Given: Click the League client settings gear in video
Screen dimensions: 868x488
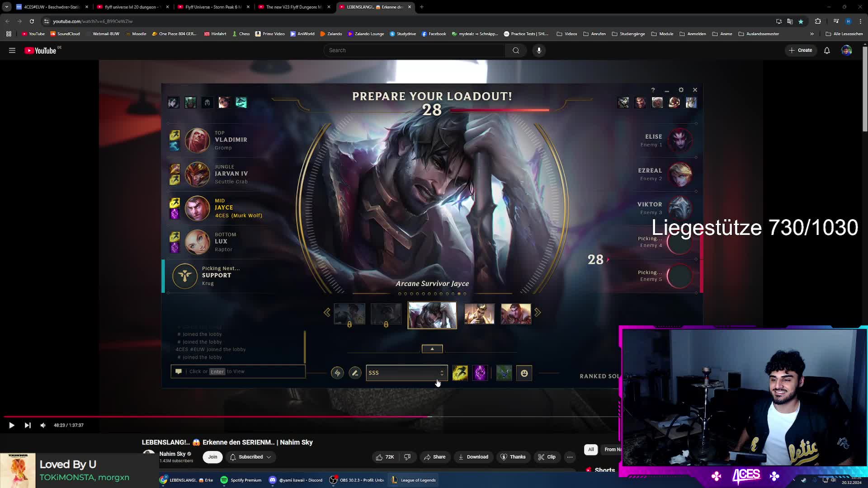Looking at the screenshot, I should click(x=681, y=90).
